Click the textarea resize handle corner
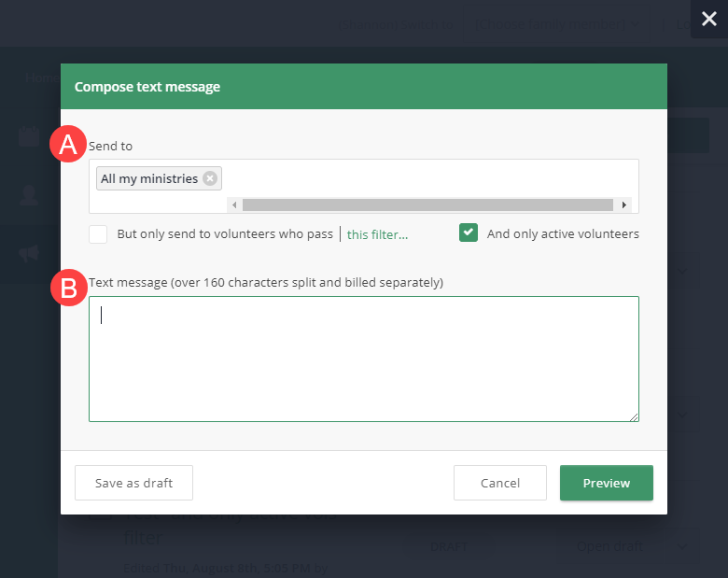 (x=634, y=416)
